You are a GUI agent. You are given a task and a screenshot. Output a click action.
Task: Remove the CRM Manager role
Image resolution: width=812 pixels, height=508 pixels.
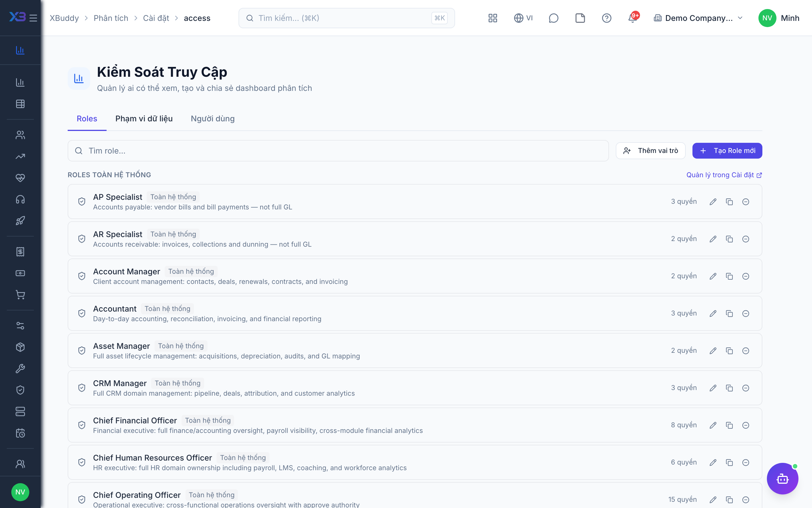tap(745, 388)
